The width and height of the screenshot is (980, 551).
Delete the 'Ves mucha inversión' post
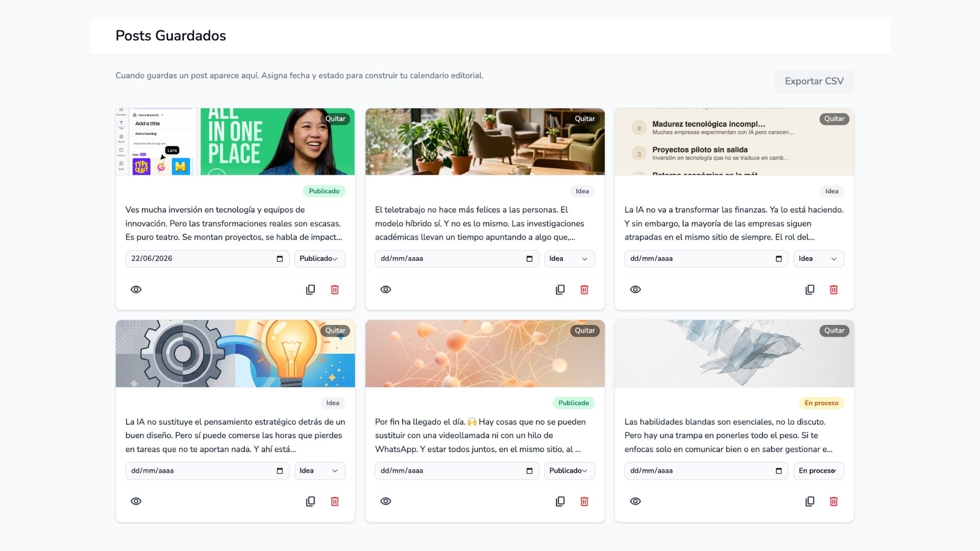335,289
